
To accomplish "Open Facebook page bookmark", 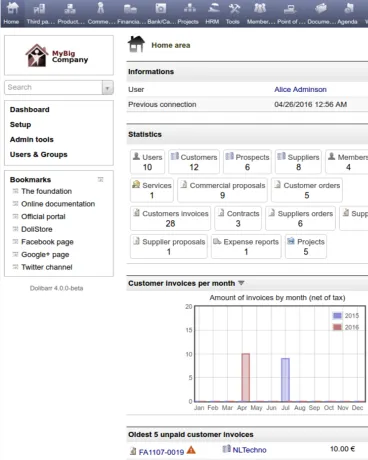I will pyautogui.click(x=47, y=242).
